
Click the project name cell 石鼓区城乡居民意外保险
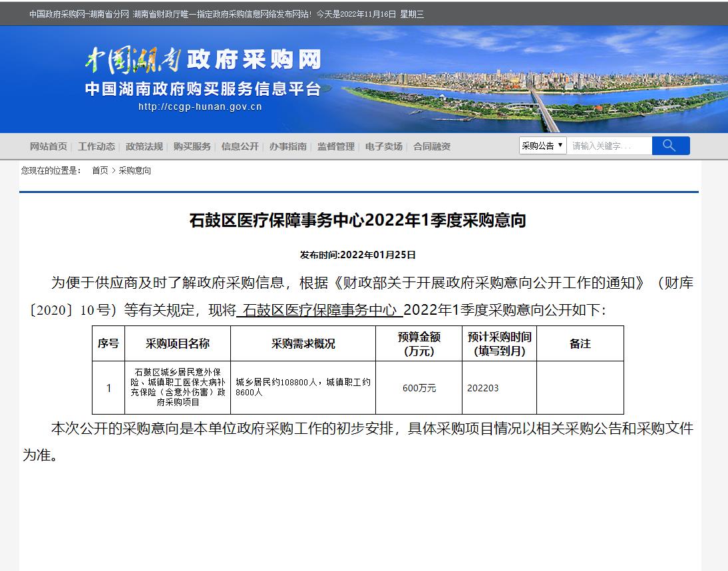point(178,387)
